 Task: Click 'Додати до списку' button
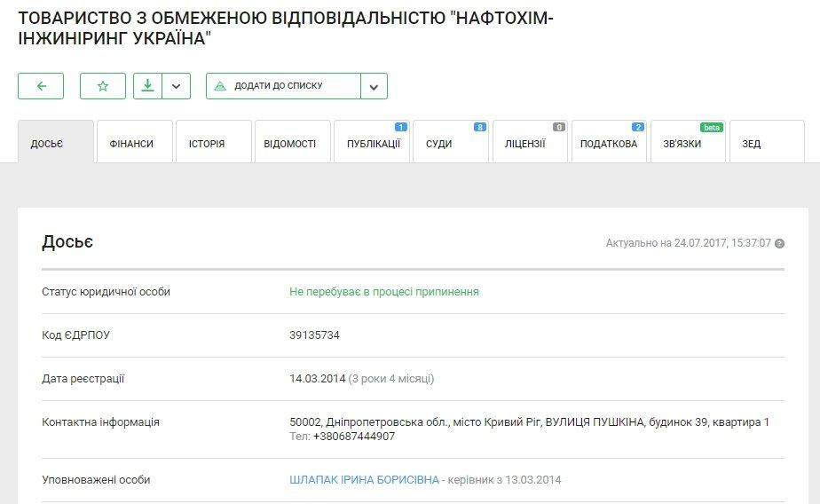pos(283,86)
